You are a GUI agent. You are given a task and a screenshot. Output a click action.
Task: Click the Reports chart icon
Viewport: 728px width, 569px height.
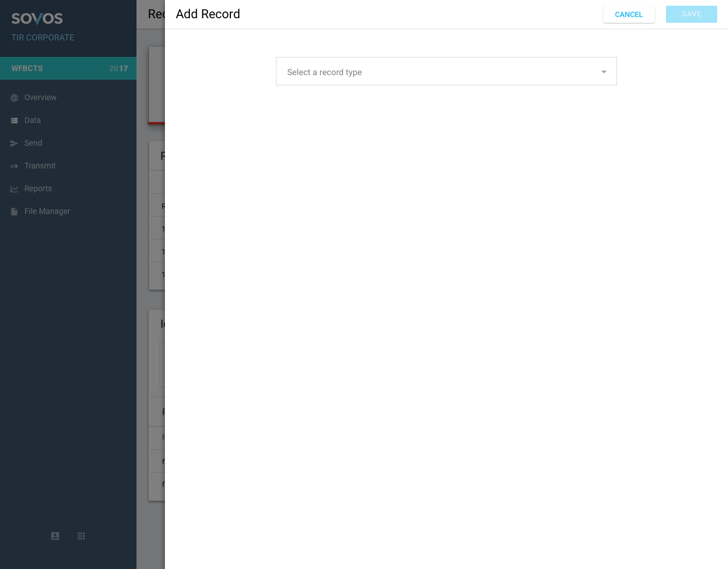tap(14, 189)
